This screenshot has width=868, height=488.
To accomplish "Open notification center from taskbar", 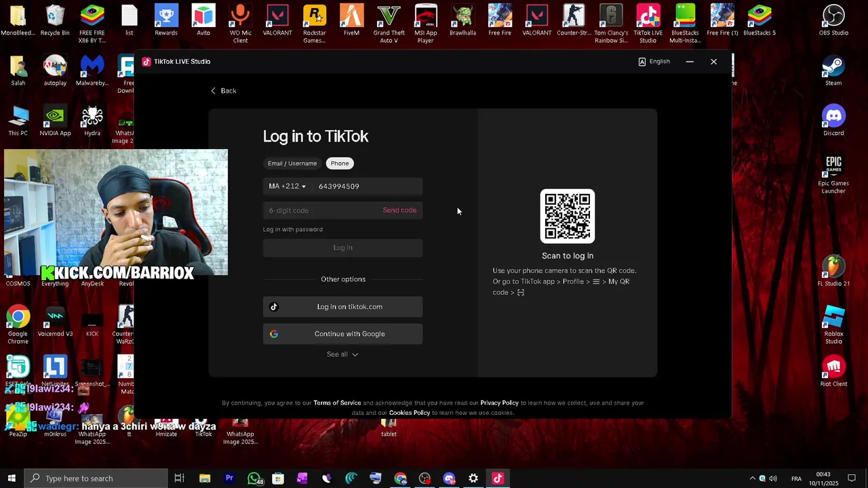I will coord(853,479).
